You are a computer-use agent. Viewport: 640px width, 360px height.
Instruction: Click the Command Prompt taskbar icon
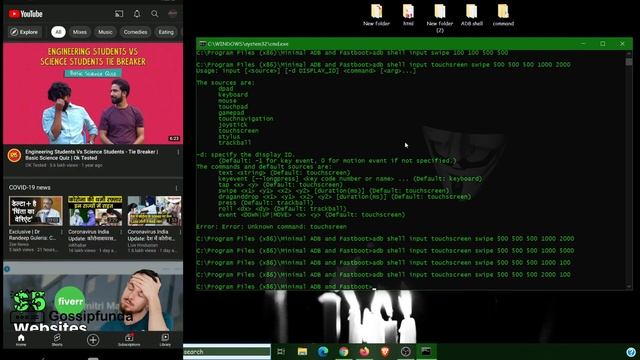click(426, 351)
